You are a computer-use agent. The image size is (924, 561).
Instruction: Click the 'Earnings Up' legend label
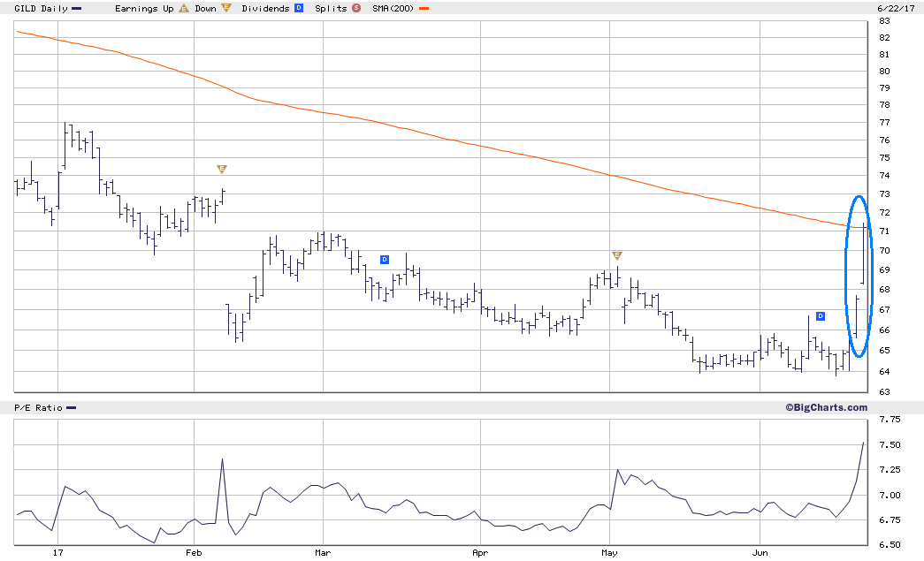pos(144,9)
